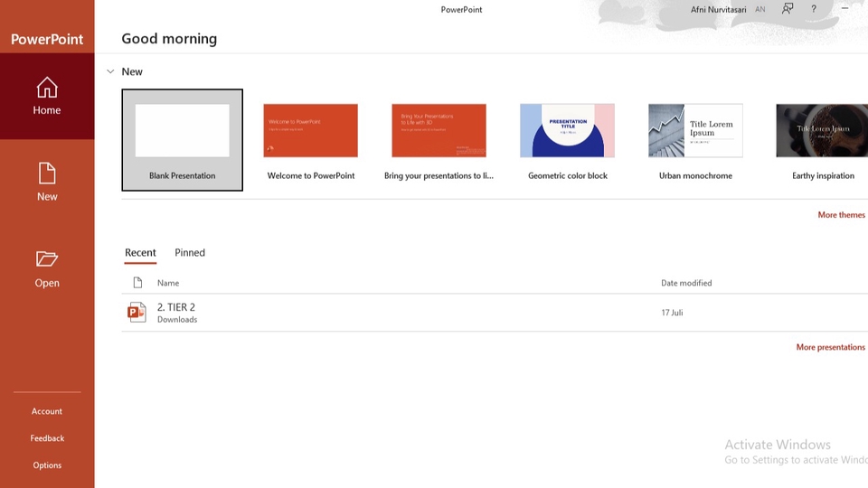Open Bring your presentations to life template
This screenshot has width=868, height=488.
[439, 140]
